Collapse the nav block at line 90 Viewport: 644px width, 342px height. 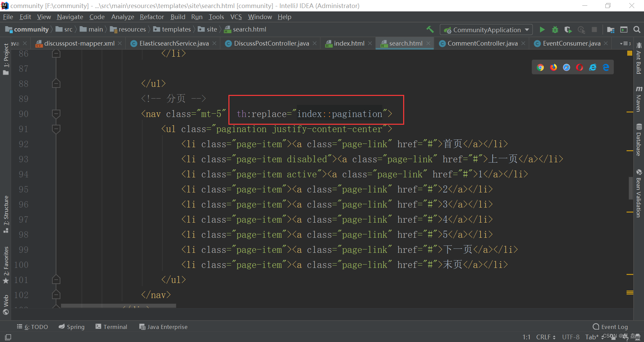(56, 114)
